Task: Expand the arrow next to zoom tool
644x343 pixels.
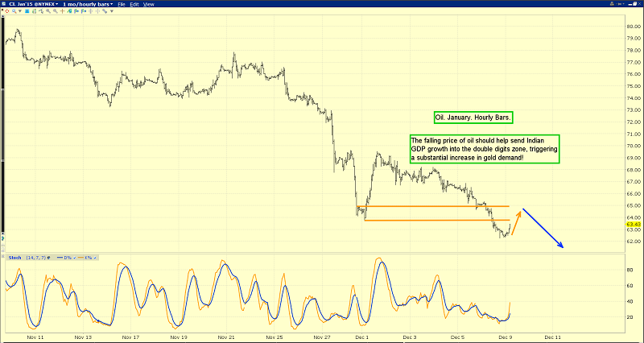Action: 19,11
